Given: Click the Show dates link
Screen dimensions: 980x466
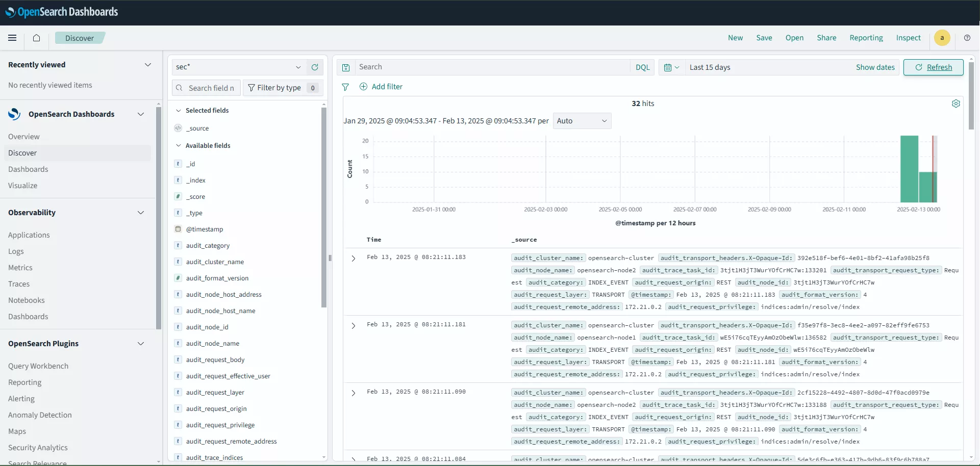Looking at the screenshot, I should click(x=875, y=67).
